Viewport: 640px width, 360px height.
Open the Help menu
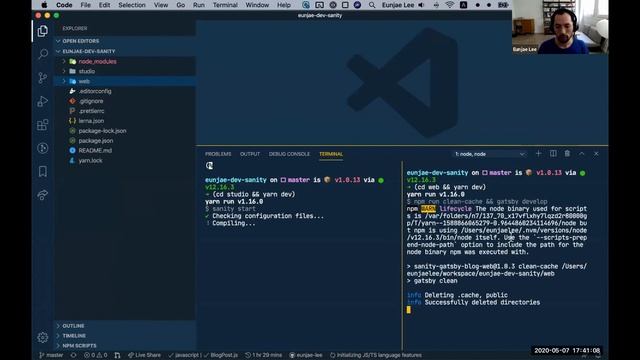[284, 5]
